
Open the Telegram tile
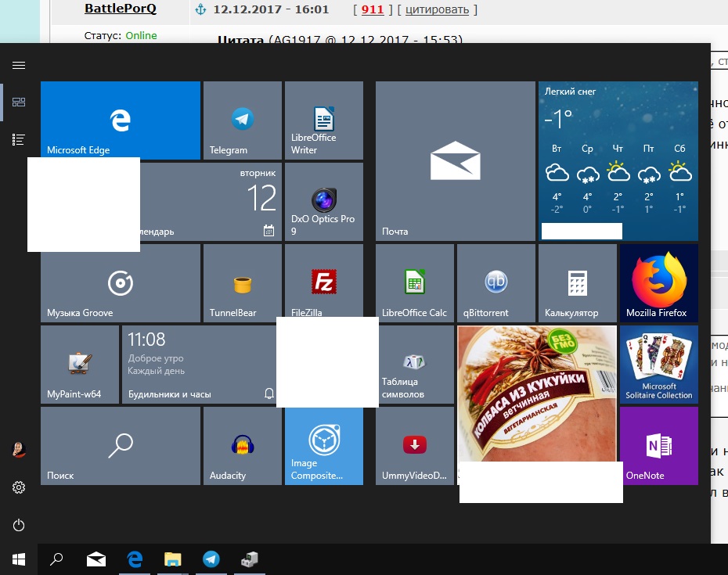pyautogui.click(x=243, y=120)
